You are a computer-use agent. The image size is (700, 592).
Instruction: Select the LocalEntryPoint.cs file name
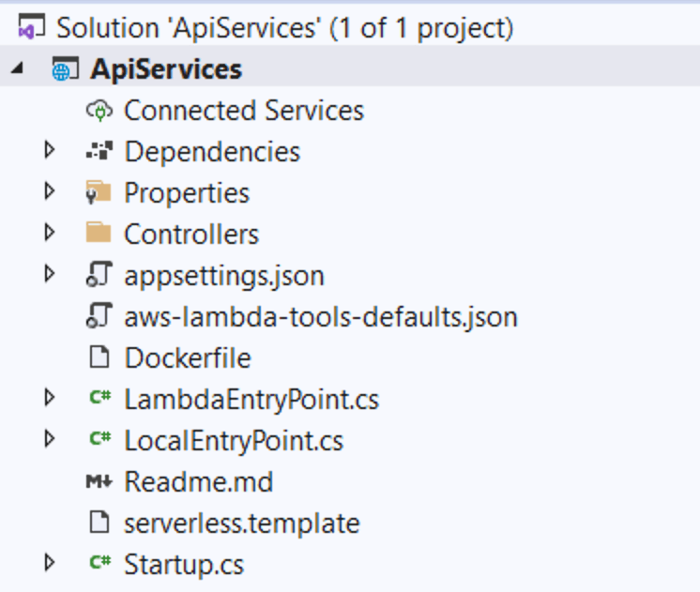pos(234,442)
